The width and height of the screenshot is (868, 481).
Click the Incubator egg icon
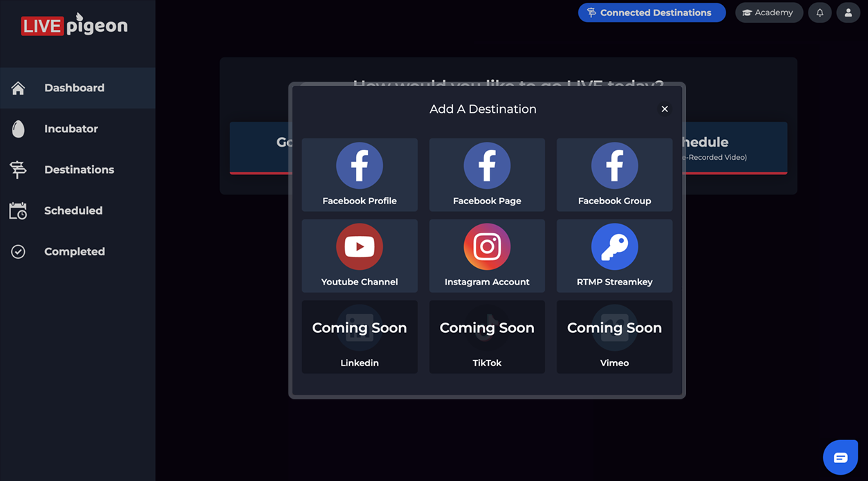[18, 129]
